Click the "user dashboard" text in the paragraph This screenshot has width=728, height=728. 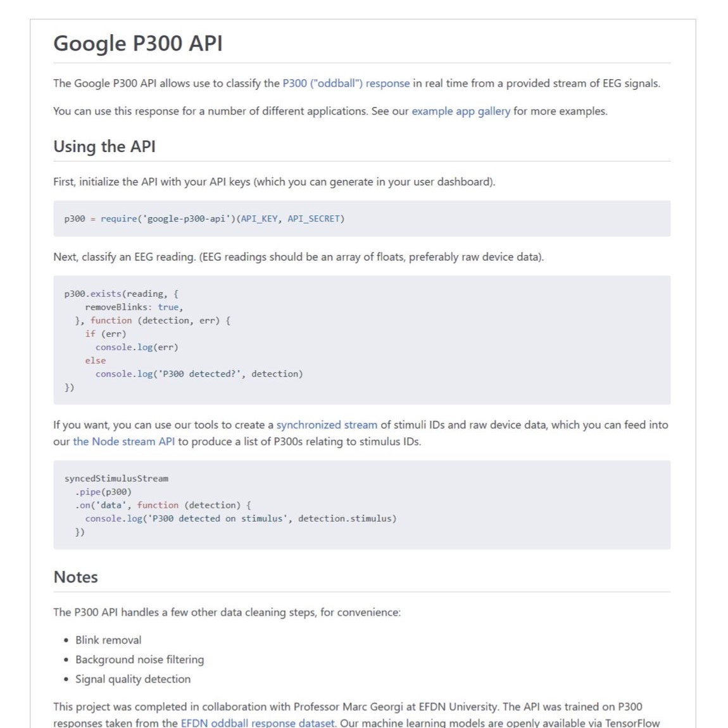pyautogui.click(x=453, y=182)
